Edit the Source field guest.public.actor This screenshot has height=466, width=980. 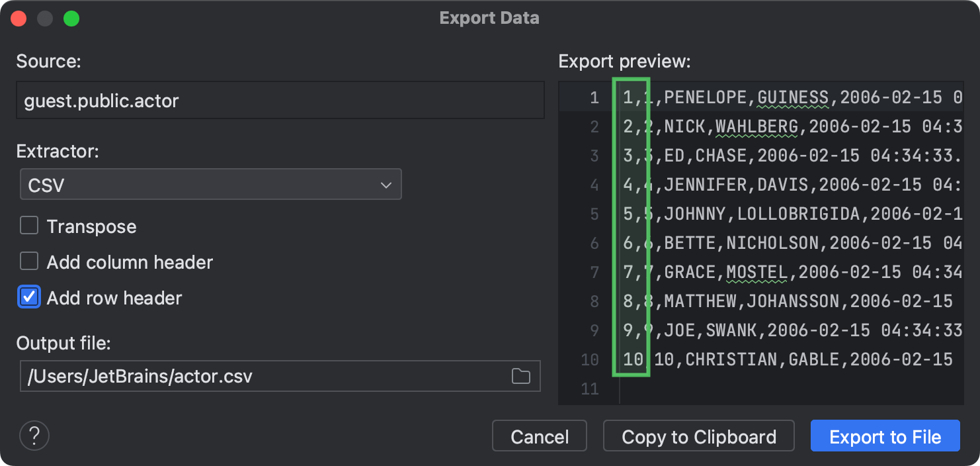[280, 100]
